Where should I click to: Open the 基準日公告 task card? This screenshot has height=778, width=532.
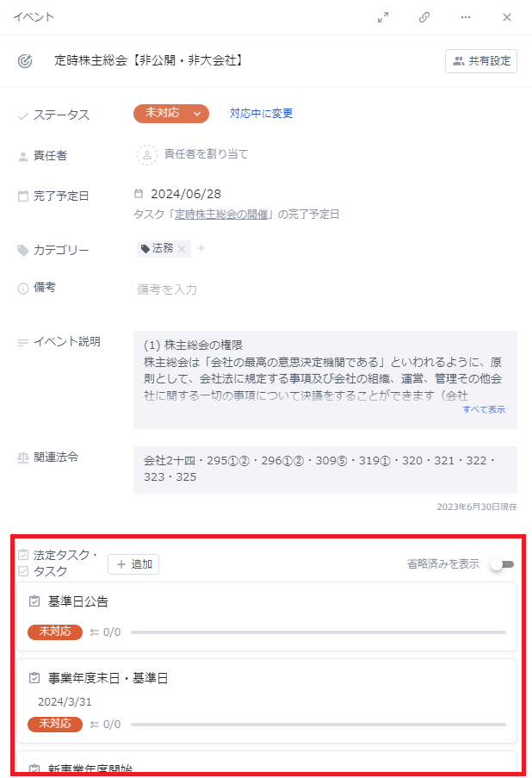tap(267, 616)
